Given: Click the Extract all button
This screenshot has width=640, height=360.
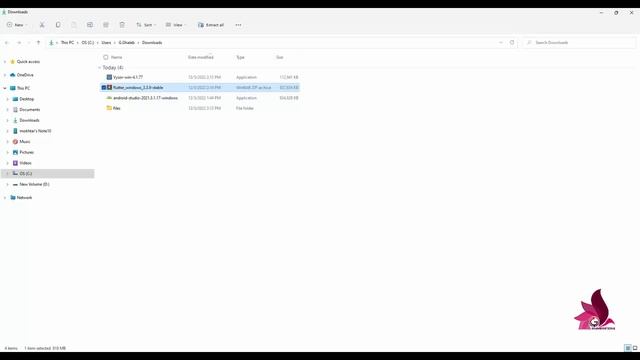Looking at the screenshot, I should coord(211,25).
